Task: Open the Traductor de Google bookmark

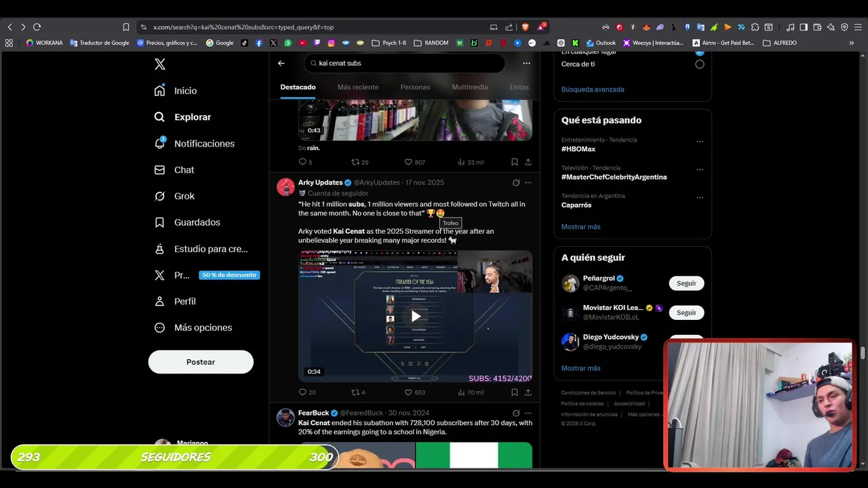Action: point(100,43)
